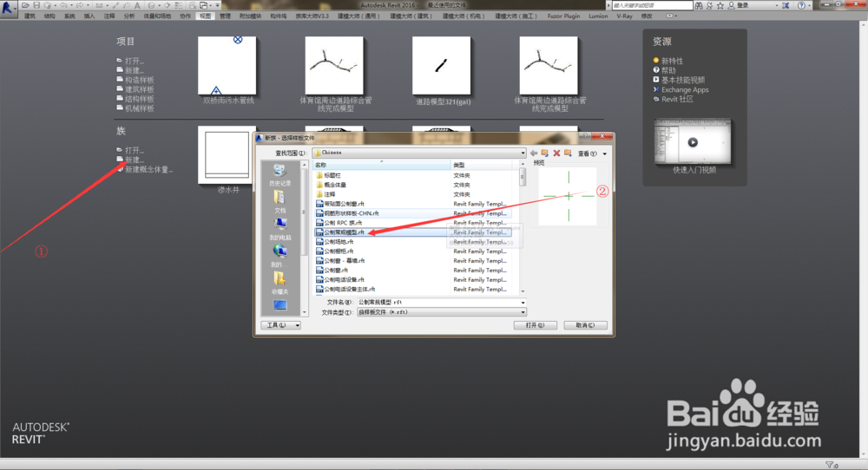This screenshot has height=470, width=868.
Task: Click 新建概念体量... link
Action: click(x=145, y=169)
